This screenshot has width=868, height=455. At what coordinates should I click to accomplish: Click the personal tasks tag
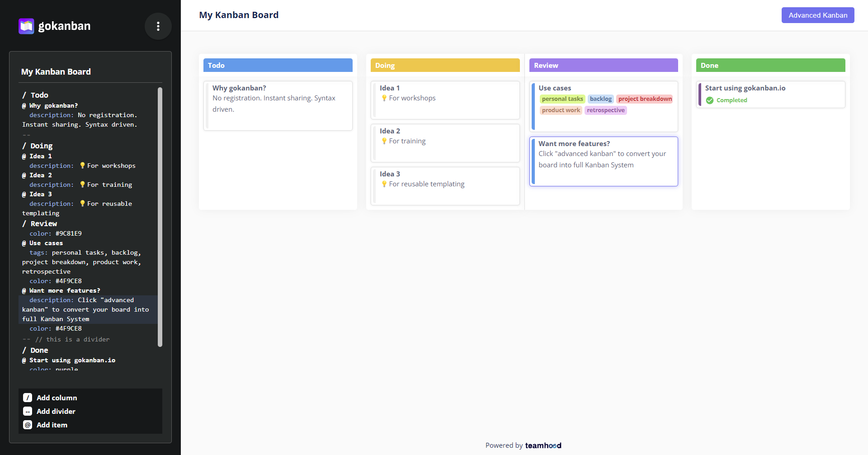click(562, 99)
